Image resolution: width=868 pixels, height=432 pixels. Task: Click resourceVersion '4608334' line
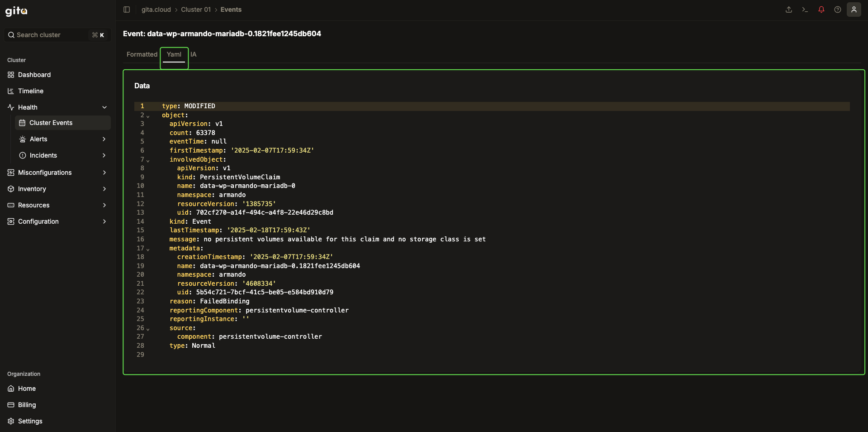point(226,283)
